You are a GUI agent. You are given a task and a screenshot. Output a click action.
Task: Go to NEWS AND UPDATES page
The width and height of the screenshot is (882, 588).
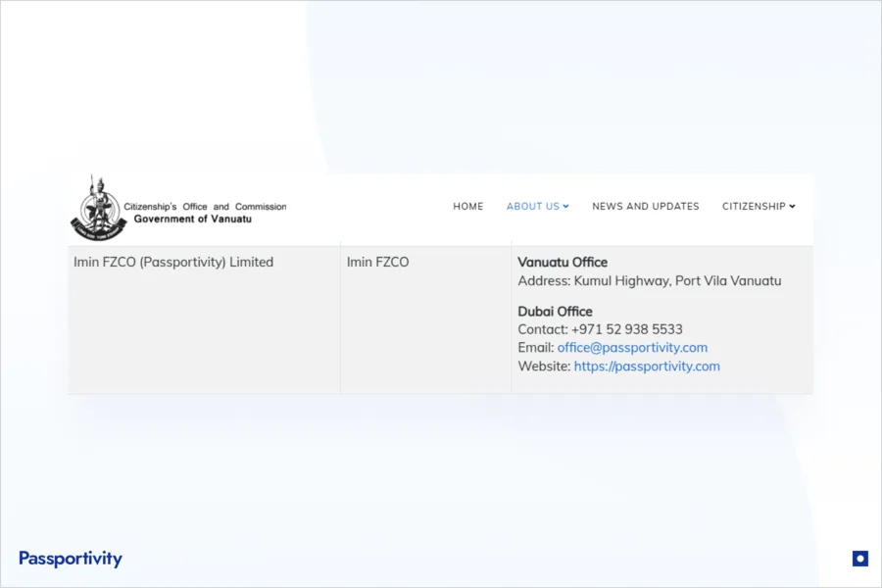click(x=645, y=207)
